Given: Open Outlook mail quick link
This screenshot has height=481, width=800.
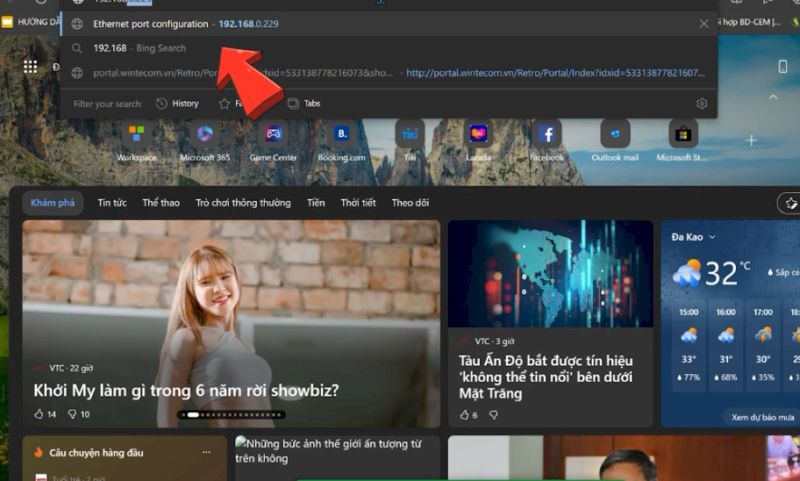Looking at the screenshot, I should 615,141.
